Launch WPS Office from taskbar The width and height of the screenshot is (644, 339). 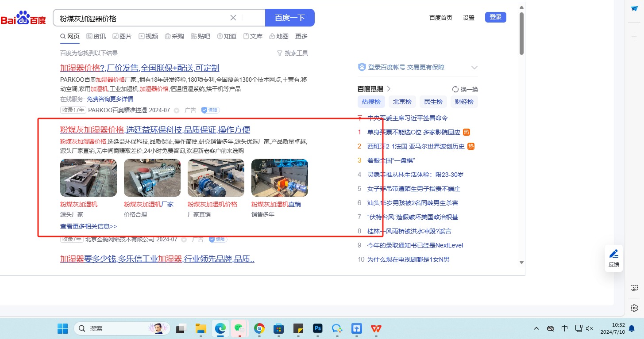tap(376, 328)
